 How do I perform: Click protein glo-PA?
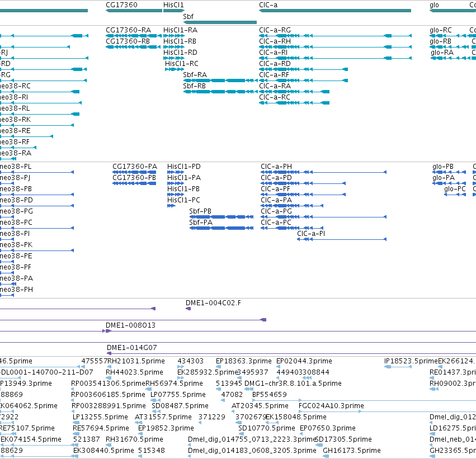[449, 183]
